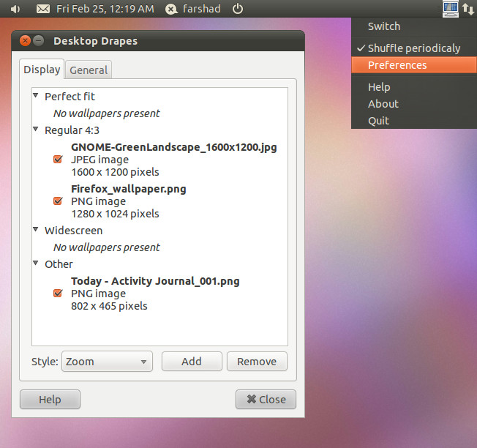Select the Firefox_wallpaper.png filename

[129, 189]
